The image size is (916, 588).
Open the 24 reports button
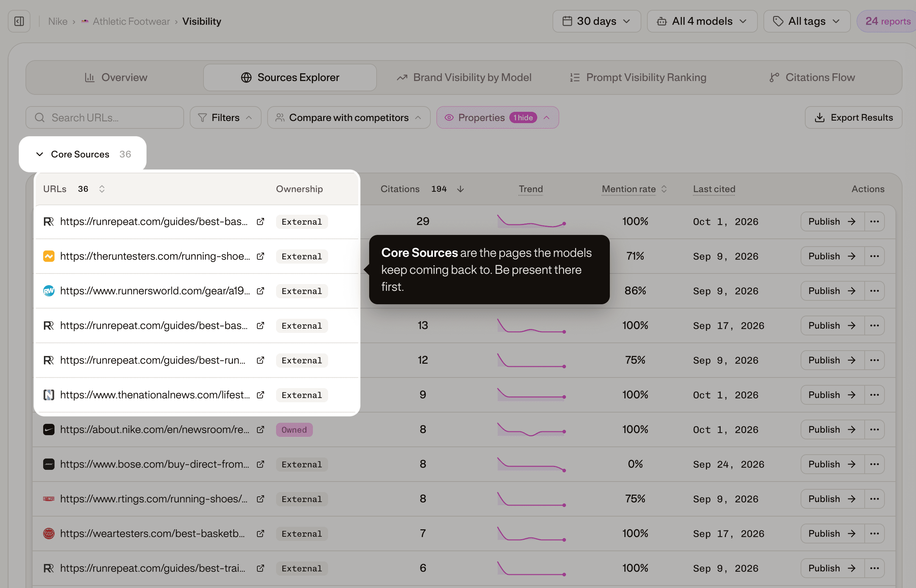[x=887, y=21]
